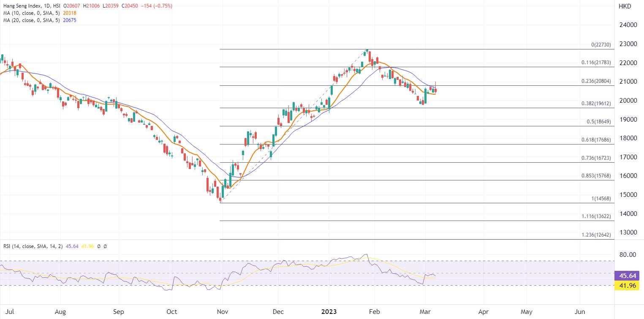Click the purple 45.64 RSI value tag
Viewport: 644px width, 319px height.
pos(628,276)
